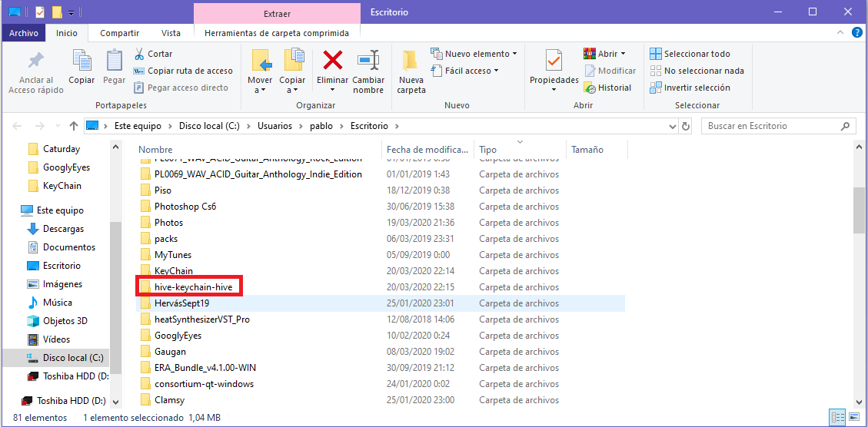Click the Cambiar nombre icon

(x=368, y=60)
